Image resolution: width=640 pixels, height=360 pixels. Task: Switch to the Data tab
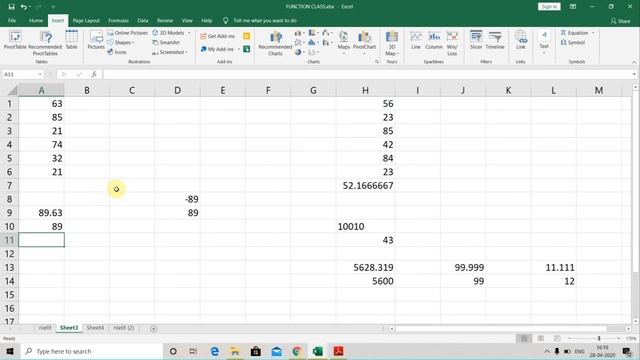[143, 20]
